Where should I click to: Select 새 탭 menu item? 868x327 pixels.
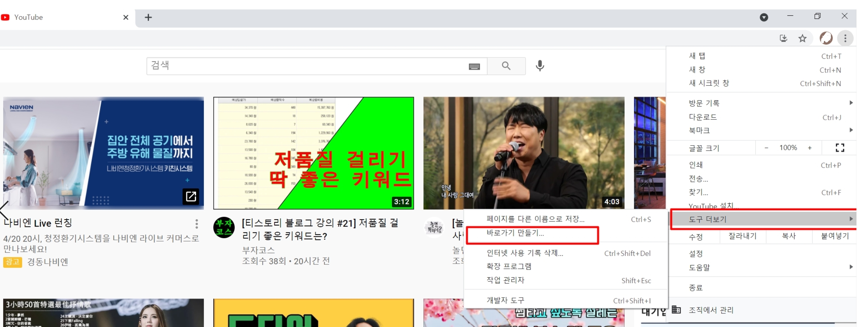[761, 56]
